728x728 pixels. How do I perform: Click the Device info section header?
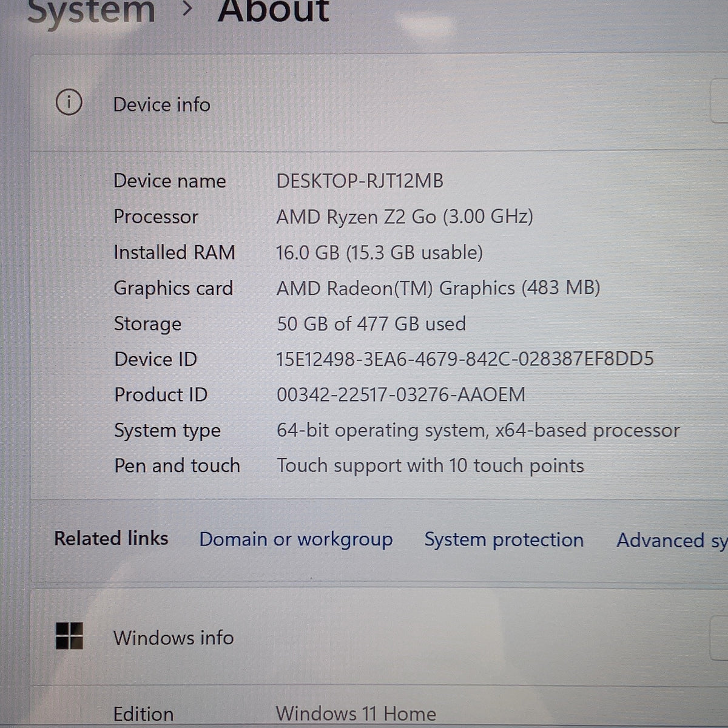(379, 103)
